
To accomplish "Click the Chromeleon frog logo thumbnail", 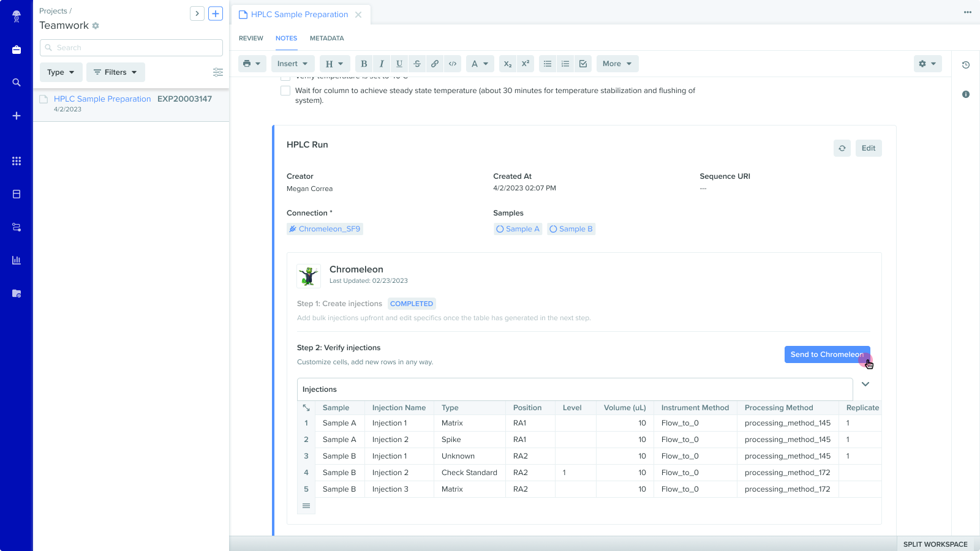I will 309,275.
